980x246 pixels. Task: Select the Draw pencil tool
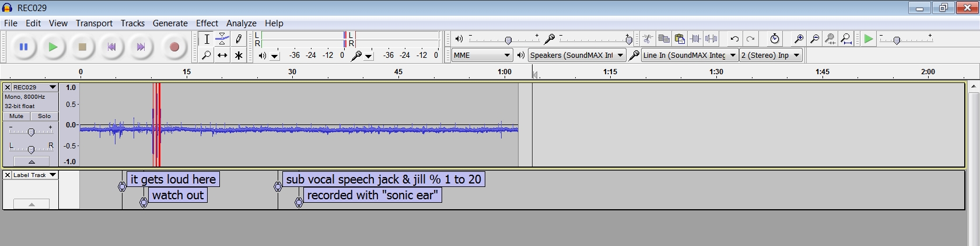[x=239, y=39]
